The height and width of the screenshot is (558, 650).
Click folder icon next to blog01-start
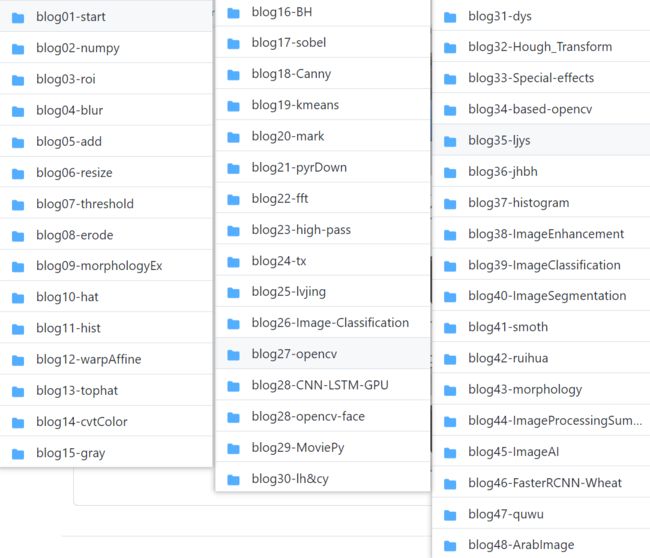point(18,17)
